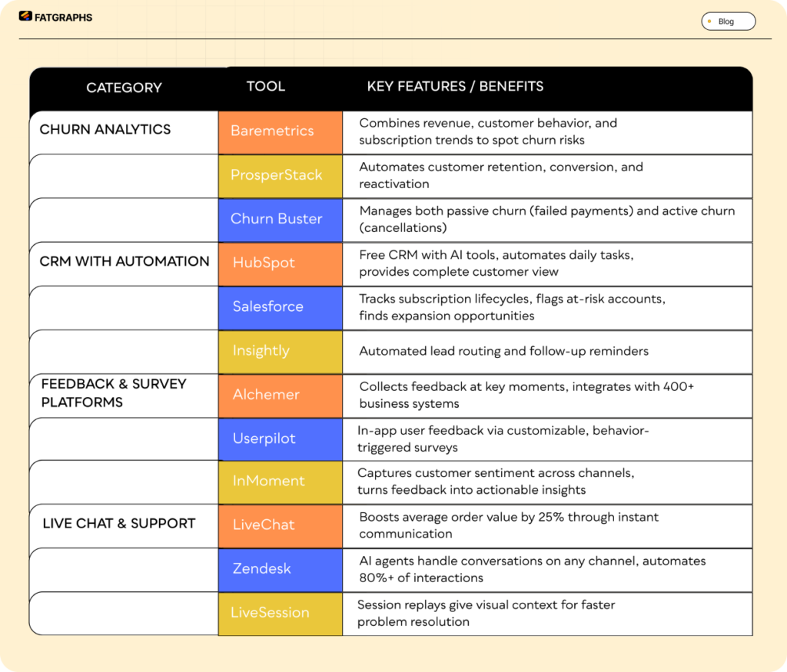787x672 pixels.
Task: Select the TOOL column header
Action: click(266, 86)
